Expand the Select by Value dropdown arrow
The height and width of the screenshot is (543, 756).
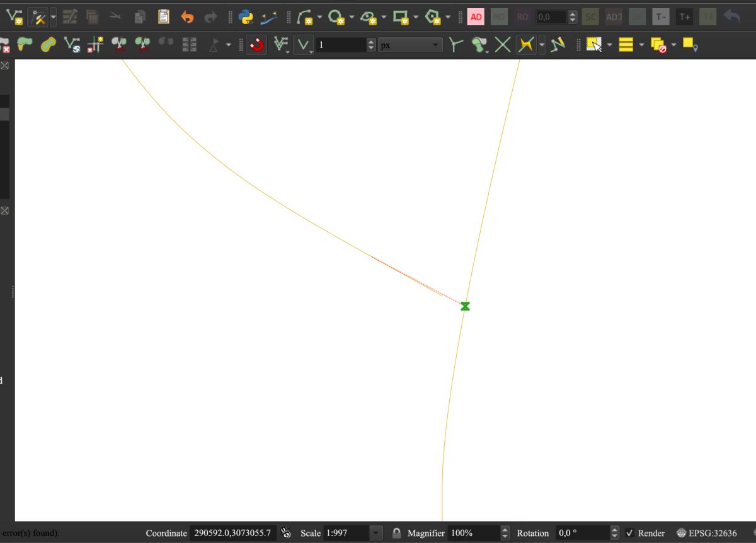click(641, 45)
